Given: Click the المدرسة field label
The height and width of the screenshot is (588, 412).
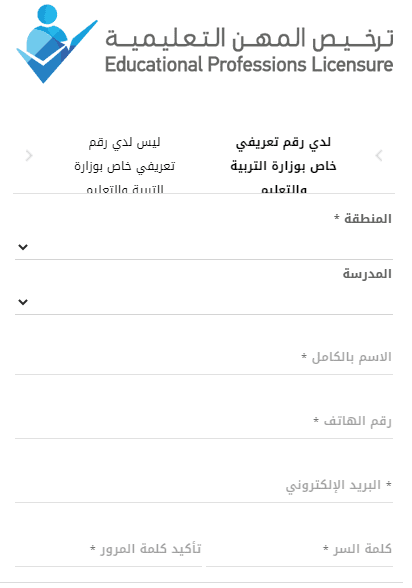Looking at the screenshot, I should [x=367, y=274].
